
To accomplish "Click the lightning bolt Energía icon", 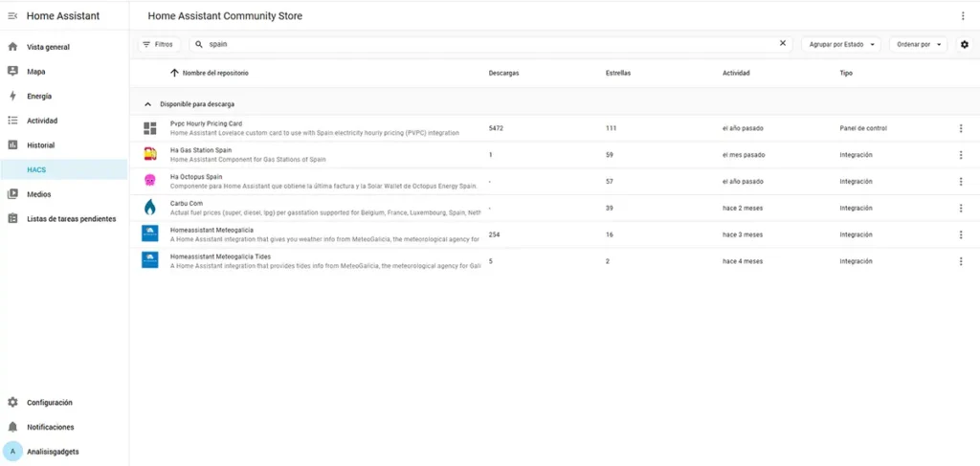I will pos(12,97).
